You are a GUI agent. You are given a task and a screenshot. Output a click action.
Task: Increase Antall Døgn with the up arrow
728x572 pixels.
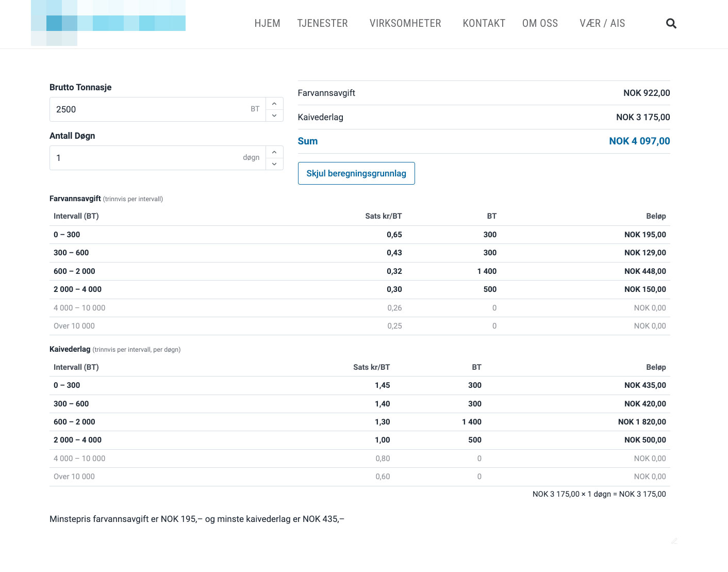coord(274,152)
